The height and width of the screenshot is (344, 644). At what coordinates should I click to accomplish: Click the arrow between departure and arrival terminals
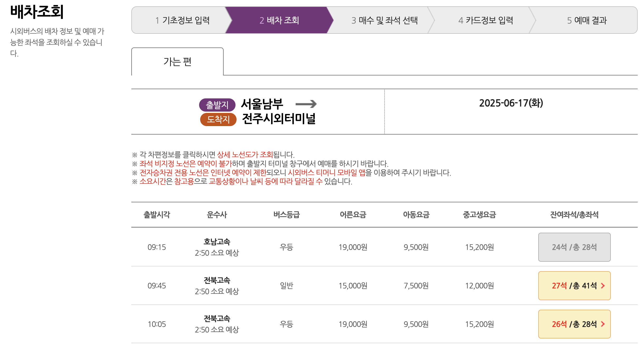coord(309,104)
